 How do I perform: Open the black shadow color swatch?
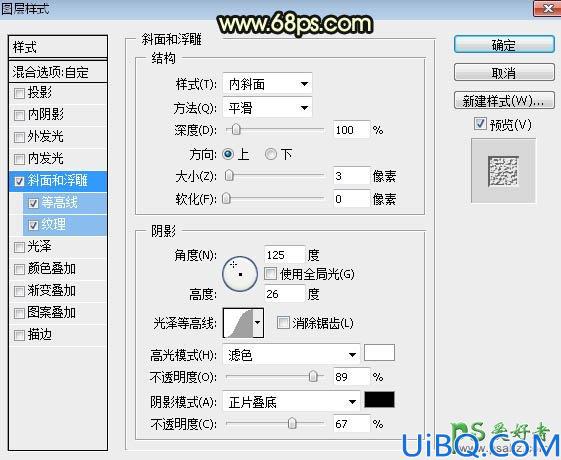click(379, 400)
